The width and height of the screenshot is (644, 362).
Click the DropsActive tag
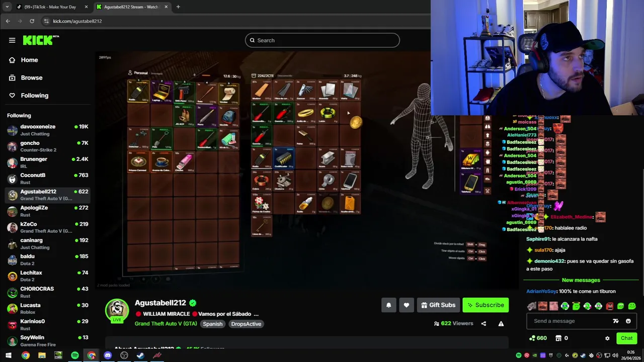246,324
